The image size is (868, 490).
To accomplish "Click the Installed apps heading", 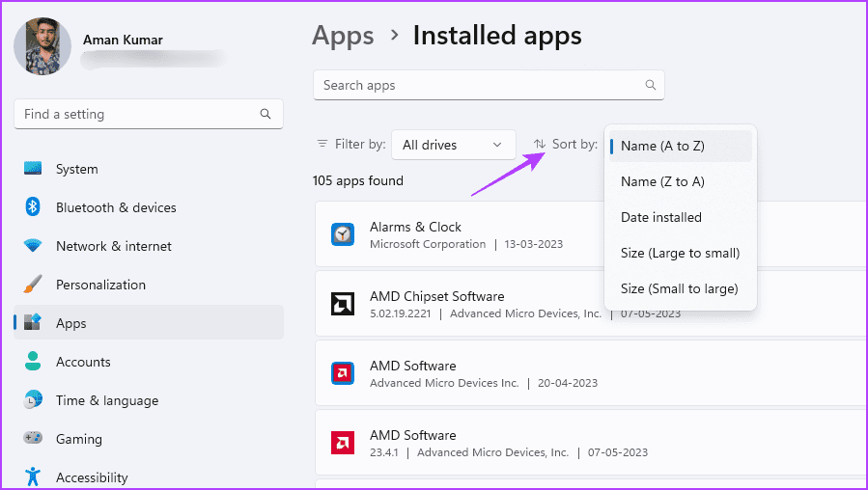I will tap(497, 36).
